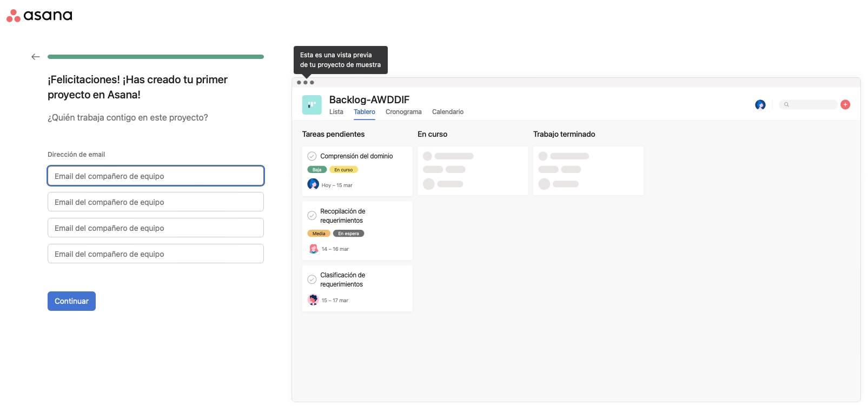868x406 pixels.
Task: Mark Comprensión del dominio task complete
Action: [312, 156]
